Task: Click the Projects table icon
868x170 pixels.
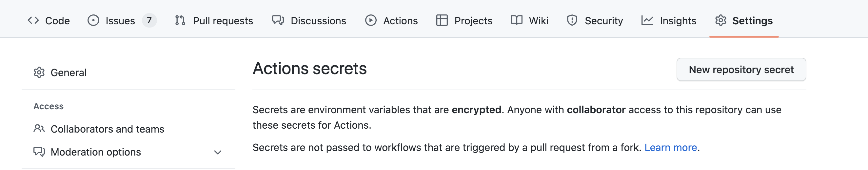Action: [442, 21]
